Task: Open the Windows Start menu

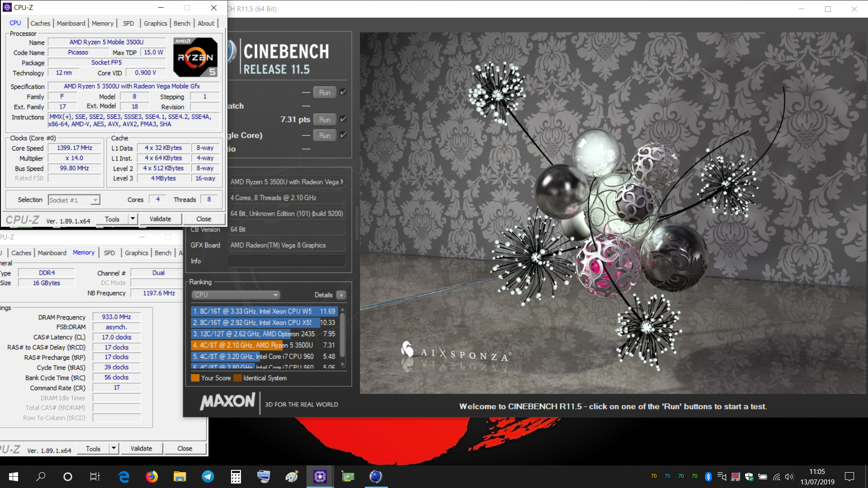Action: pyautogui.click(x=14, y=477)
